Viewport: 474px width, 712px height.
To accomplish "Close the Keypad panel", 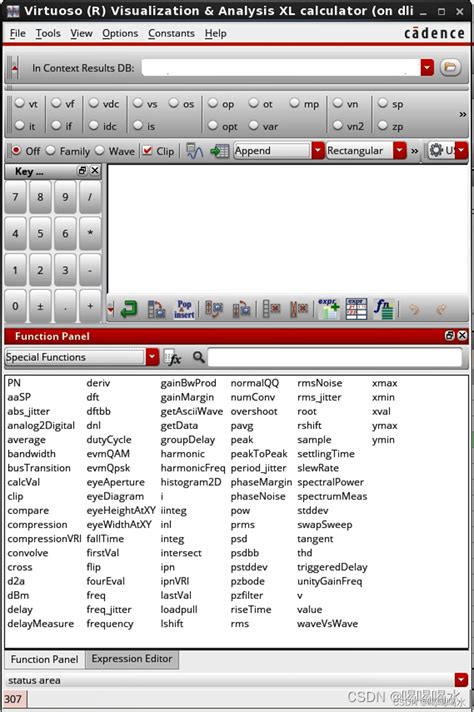I will point(94,171).
